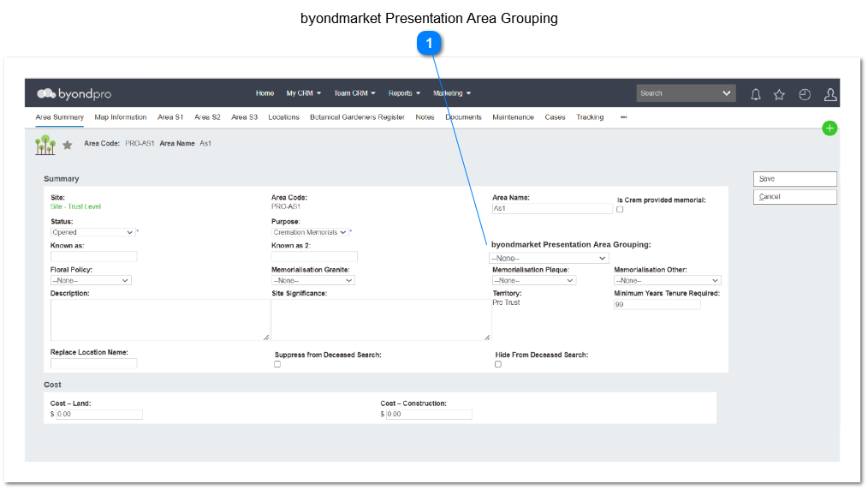The image size is (868, 490).
Task: Open Botanical Gardeners Register tab
Action: point(357,117)
